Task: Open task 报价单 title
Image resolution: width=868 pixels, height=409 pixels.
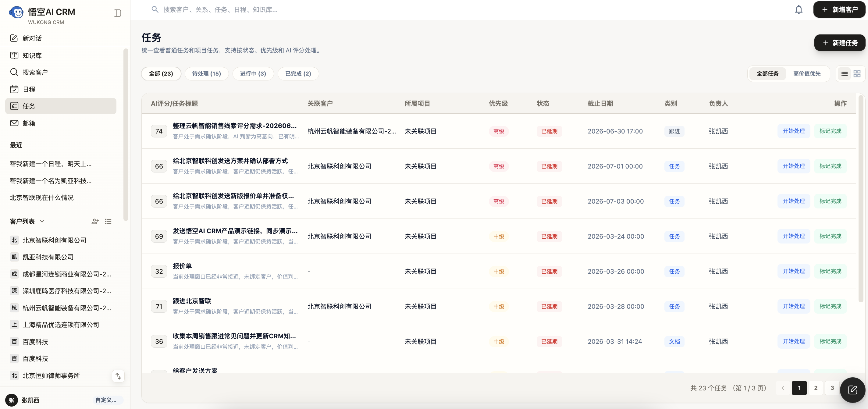Action: [x=182, y=266]
